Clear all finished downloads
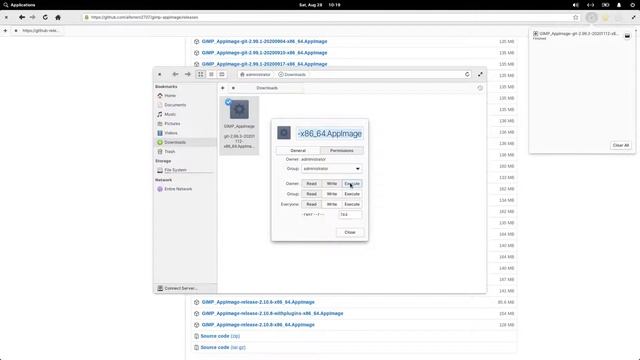This screenshot has height=360, width=640. [x=620, y=145]
